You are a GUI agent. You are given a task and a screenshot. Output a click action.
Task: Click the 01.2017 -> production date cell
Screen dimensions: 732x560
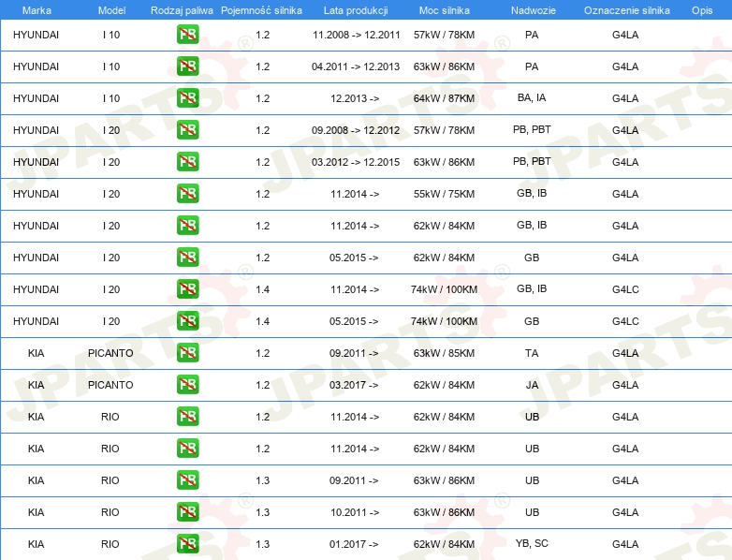coord(354,544)
